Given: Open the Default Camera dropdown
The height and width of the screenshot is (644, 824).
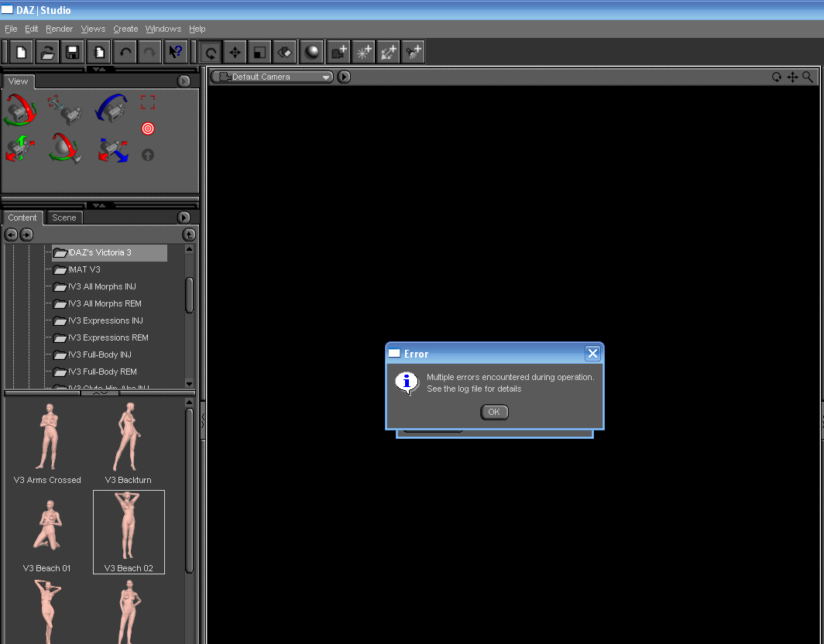Looking at the screenshot, I should [273, 77].
